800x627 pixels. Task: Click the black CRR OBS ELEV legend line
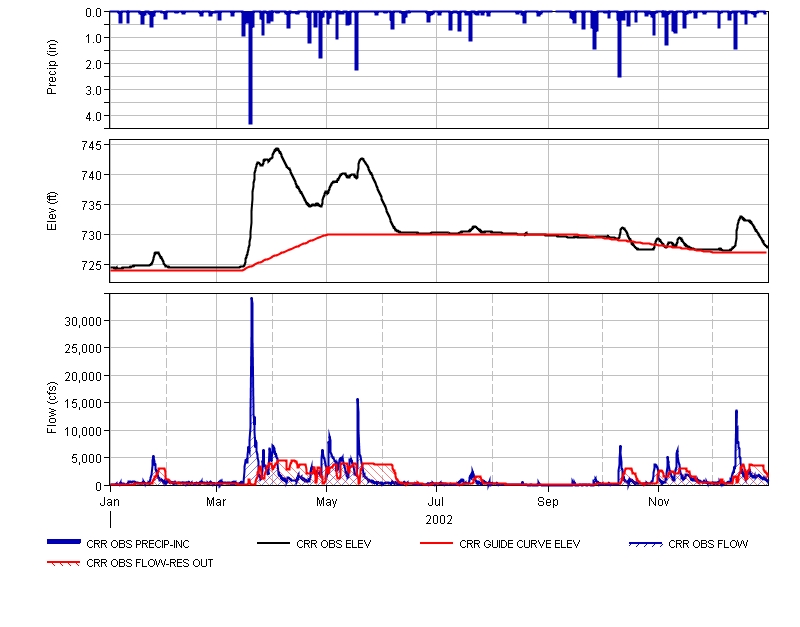coord(274,544)
